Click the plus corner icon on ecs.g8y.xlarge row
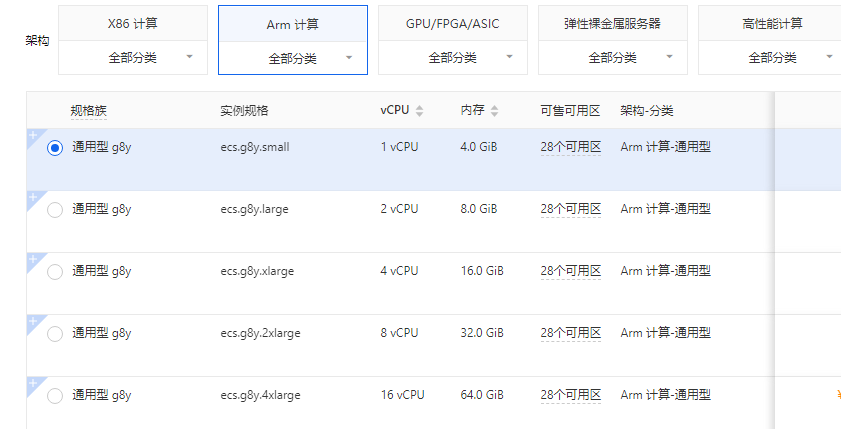The height and width of the screenshot is (429, 841). [x=33, y=258]
